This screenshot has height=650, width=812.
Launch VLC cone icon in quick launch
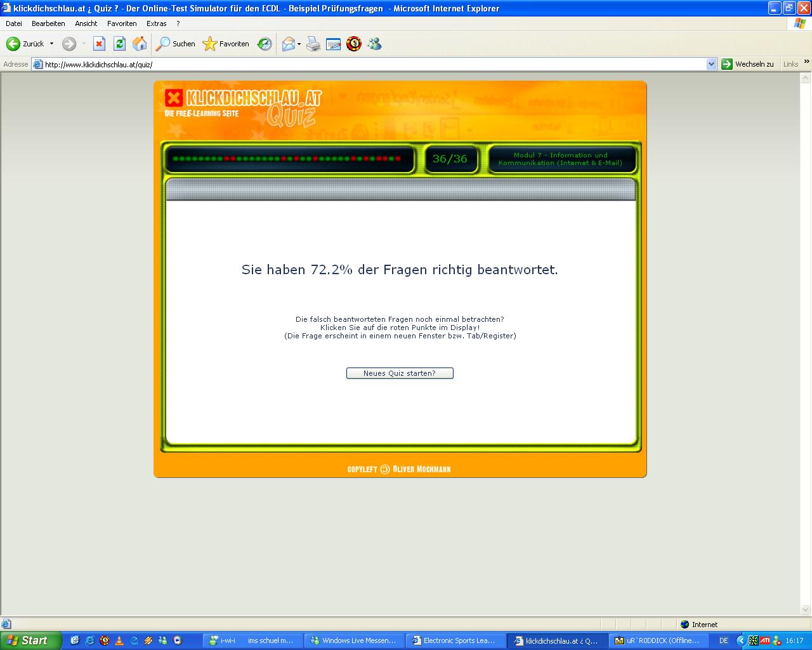point(119,640)
